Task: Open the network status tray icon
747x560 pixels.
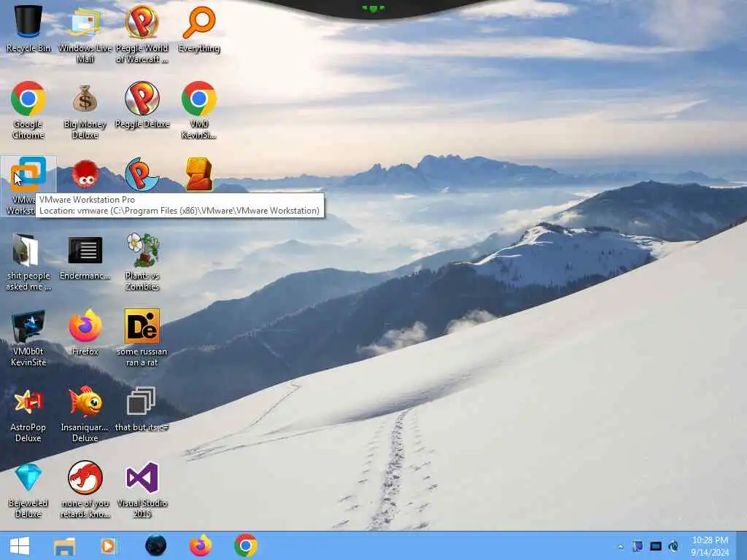Action: [x=656, y=546]
